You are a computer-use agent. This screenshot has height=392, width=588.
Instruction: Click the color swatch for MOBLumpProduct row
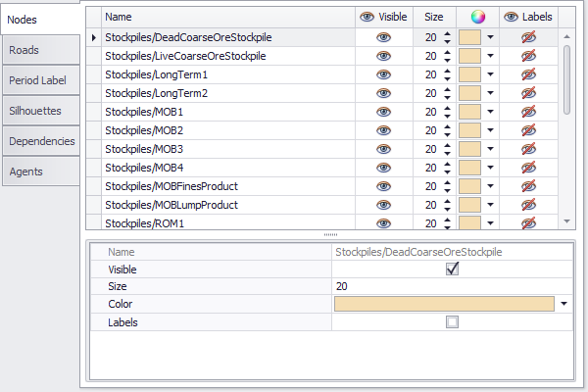coord(469,205)
